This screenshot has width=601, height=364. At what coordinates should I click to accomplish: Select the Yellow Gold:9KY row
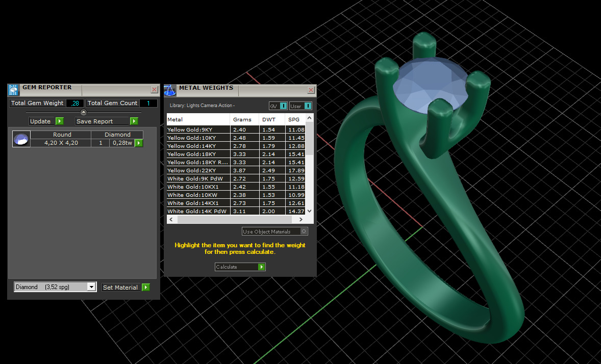[236, 129]
